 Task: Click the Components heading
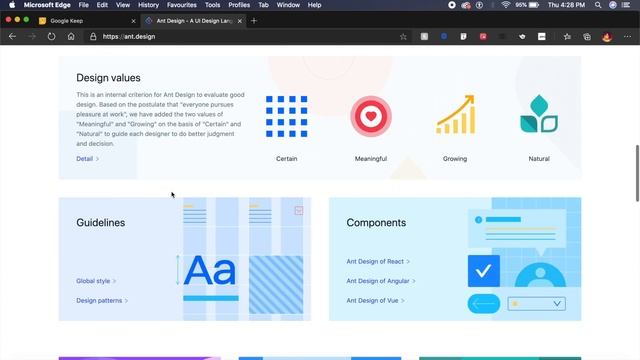pos(376,223)
